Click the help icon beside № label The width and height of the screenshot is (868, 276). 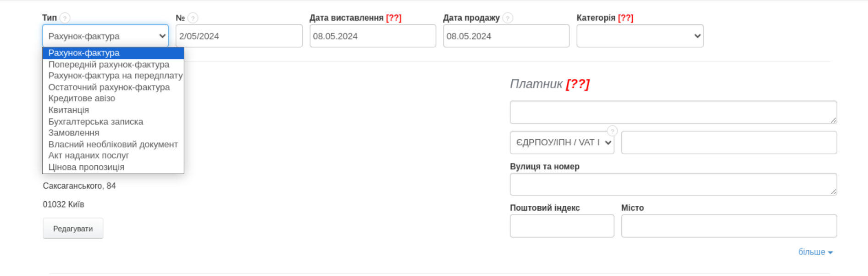(193, 18)
